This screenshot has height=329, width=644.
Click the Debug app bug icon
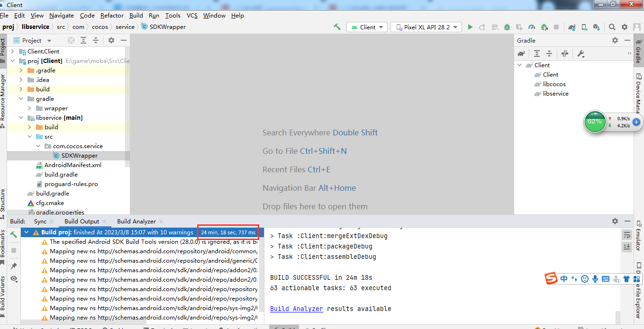coord(507,27)
